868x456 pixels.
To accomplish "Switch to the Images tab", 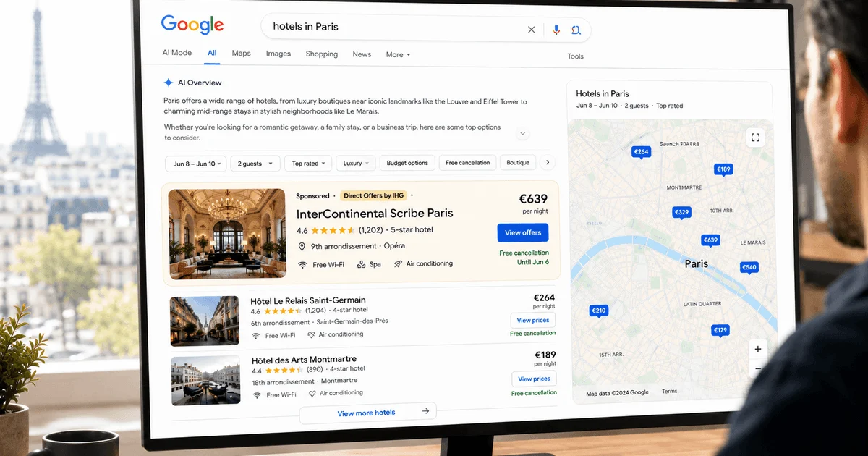I will 278,54.
